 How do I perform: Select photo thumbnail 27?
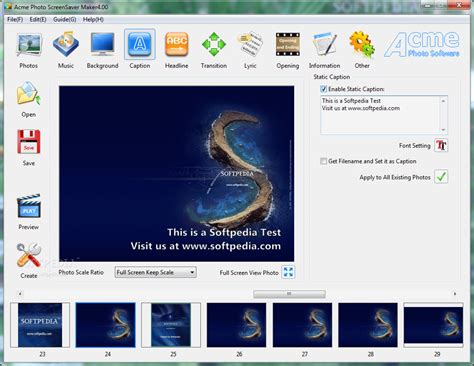pyautogui.click(x=302, y=325)
